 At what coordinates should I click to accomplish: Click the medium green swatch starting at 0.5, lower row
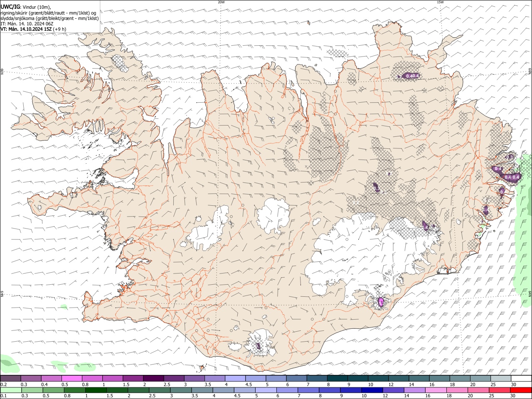(x=53, y=390)
